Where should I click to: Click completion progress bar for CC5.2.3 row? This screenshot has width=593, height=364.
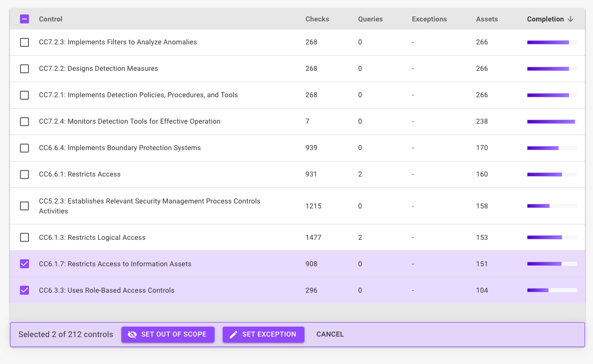[x=552, y=206]
